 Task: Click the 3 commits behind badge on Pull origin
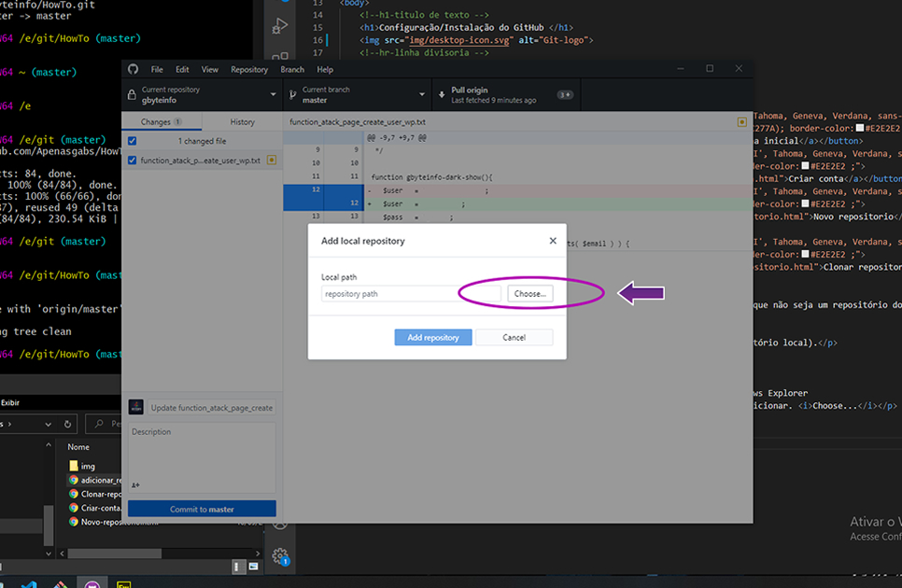tap(565, 95)
